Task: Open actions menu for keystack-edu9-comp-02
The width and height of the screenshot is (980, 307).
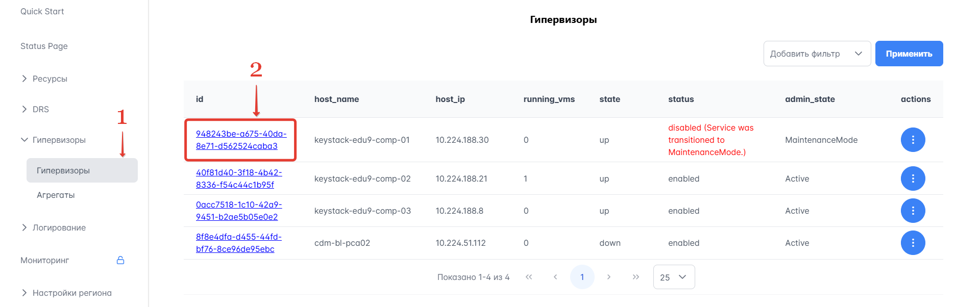Action: tap(913, 178)
